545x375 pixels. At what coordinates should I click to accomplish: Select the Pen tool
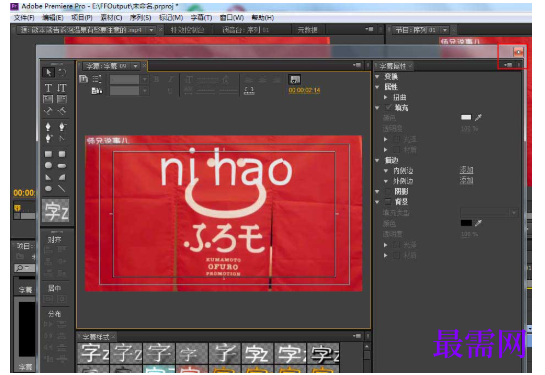coord(48,127)
